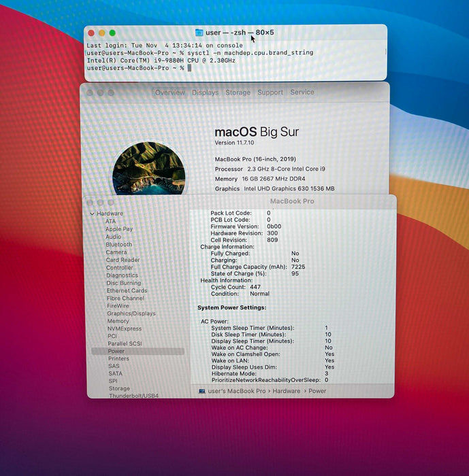Image resolution: width=469 pixels, height=476 pixels.
Task: Click the Terminal window scrollbar
Action: click(386, 52)
